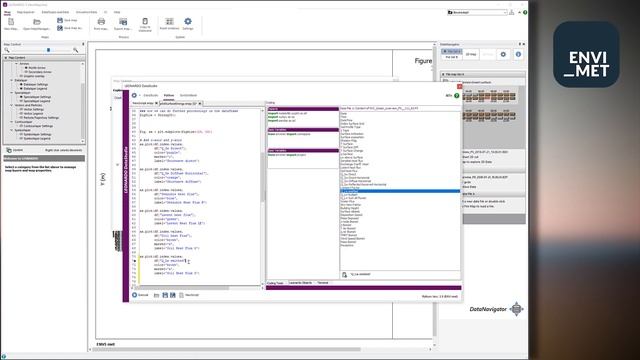Collapse the Vectors and Particles node
640x360 pixels.
pyautogui.click(x=11, y=105)
